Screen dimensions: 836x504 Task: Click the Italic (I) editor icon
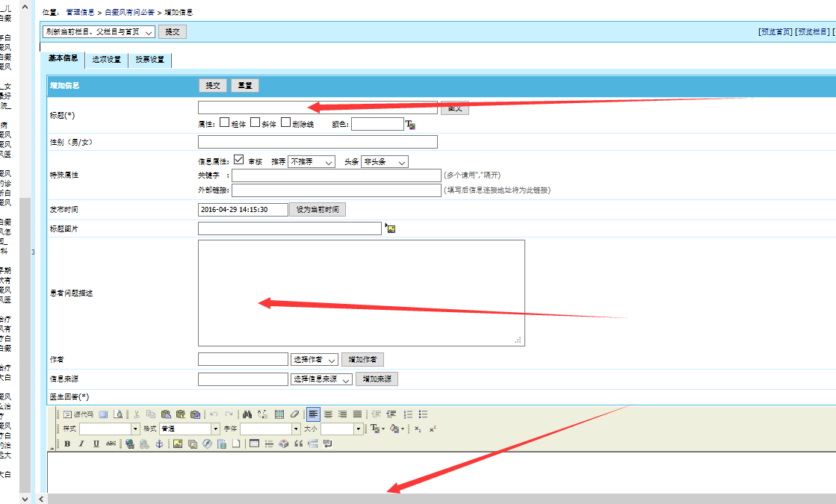pyautogui.click(x=81, y=444)
